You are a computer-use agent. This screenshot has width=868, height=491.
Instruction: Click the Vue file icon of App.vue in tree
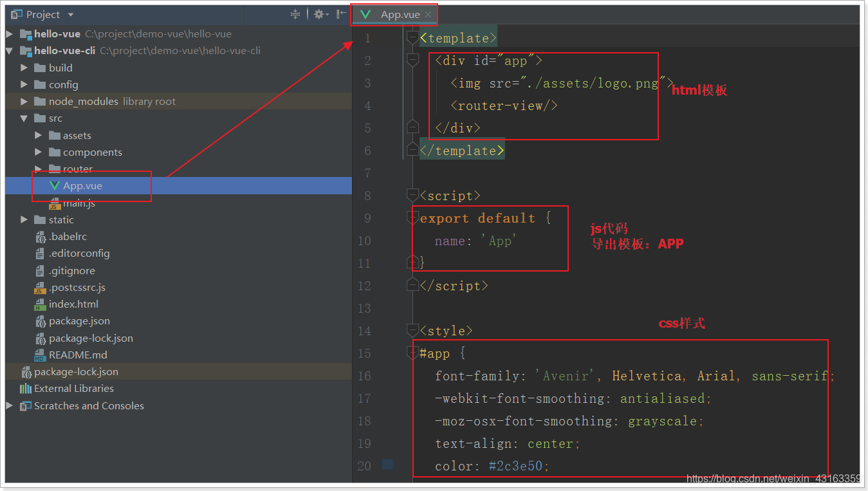(x=55, y=185)
